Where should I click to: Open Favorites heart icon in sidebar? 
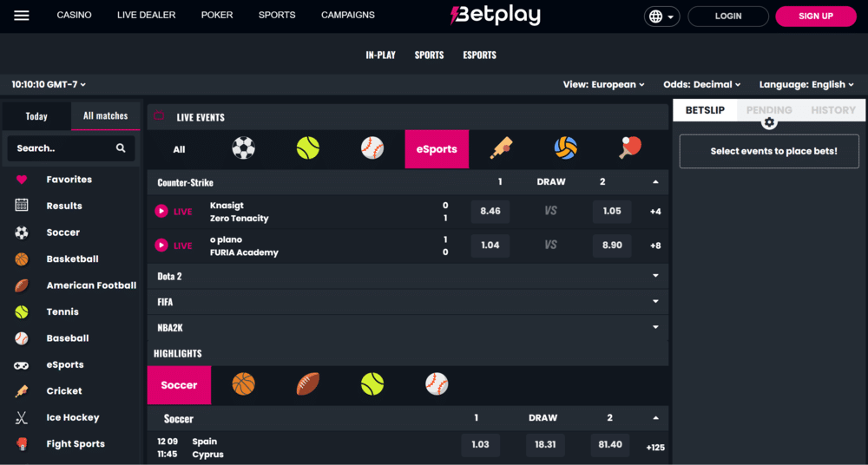tap(22, 180)
